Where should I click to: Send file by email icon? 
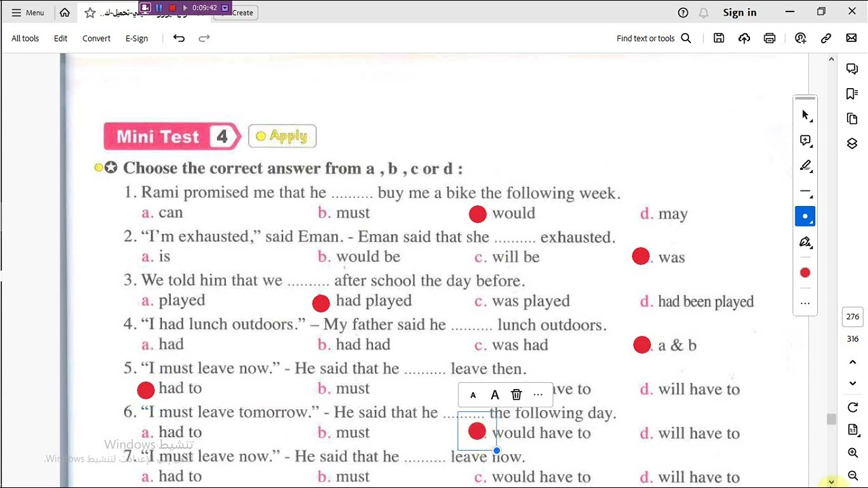pos(851,39)
